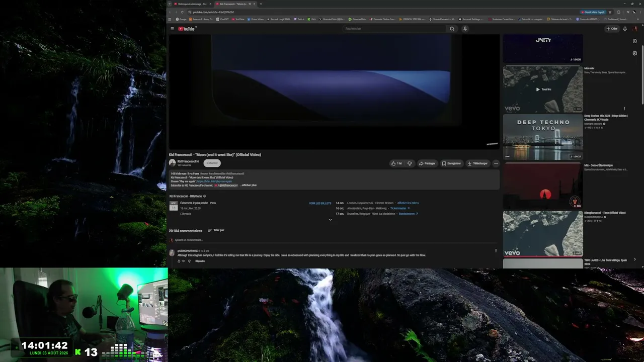
Task: Open the YouTube guide hamburger menu
Action: [172, 29]
